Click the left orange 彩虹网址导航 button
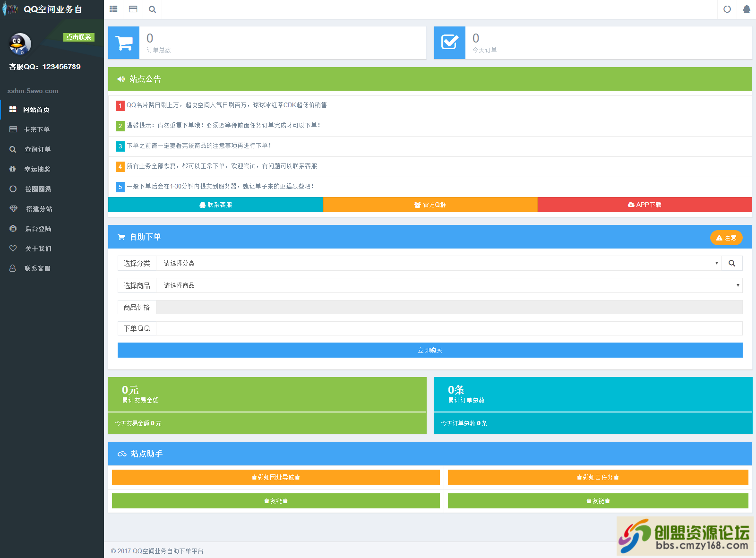Viewport: 756px width, 558px height. [276, 477]
